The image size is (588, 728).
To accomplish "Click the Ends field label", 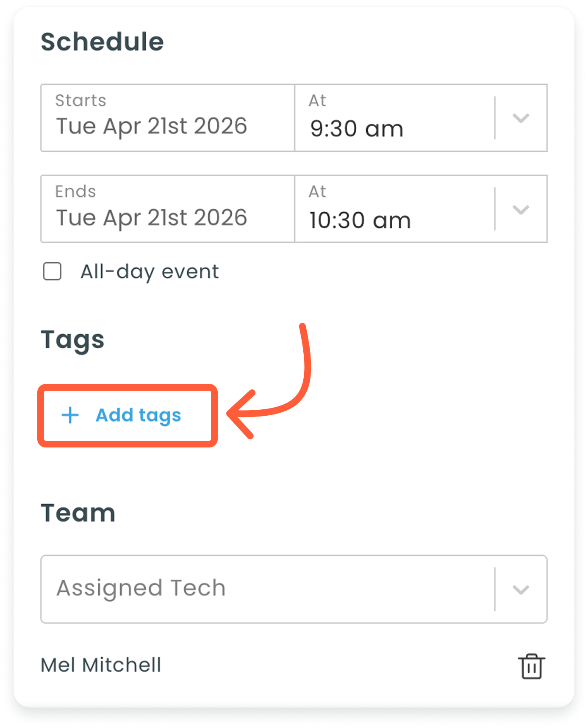I will point(75,192).
